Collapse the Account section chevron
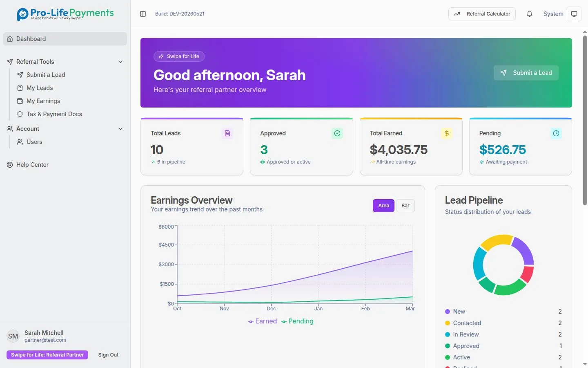 (120, 129)
